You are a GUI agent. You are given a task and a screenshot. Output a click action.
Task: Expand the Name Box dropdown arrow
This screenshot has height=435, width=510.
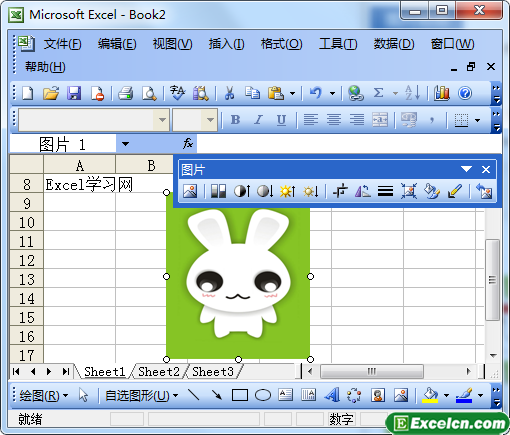pyautogui.click(x=125, y=144)
